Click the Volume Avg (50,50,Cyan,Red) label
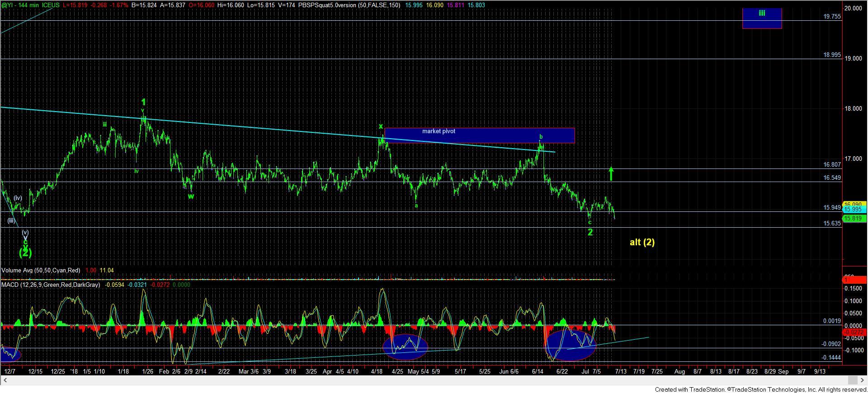The height and width of the screenshot is (393, 868). (x=41, y=270)
